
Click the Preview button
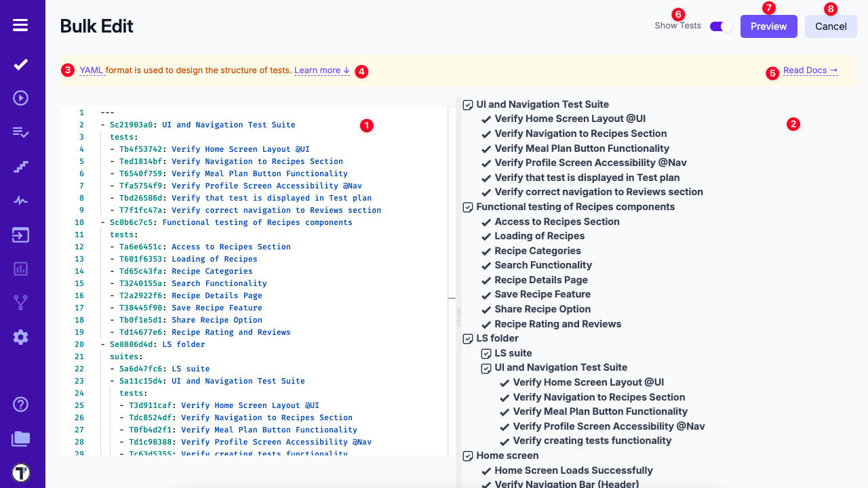point(768,26)
